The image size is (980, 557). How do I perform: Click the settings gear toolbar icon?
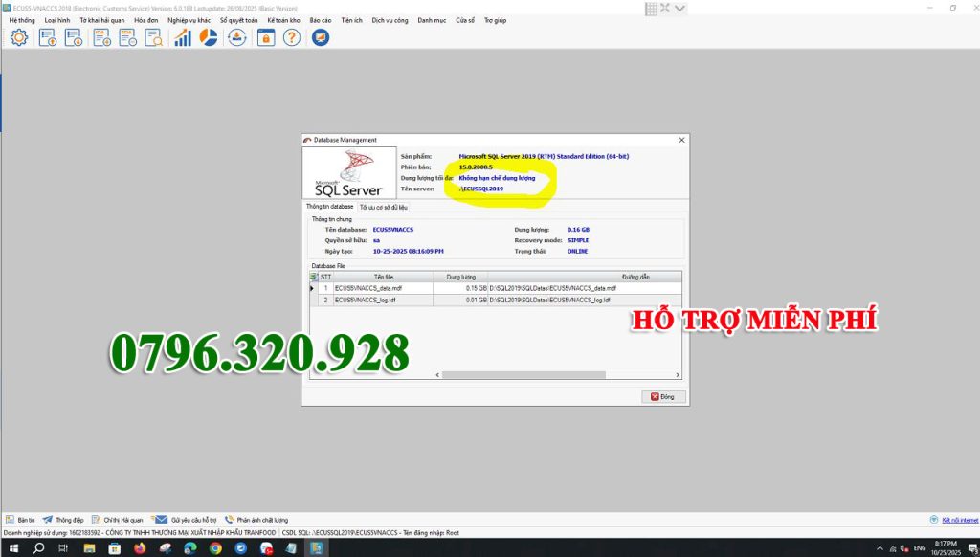click(x=19, y=38)
